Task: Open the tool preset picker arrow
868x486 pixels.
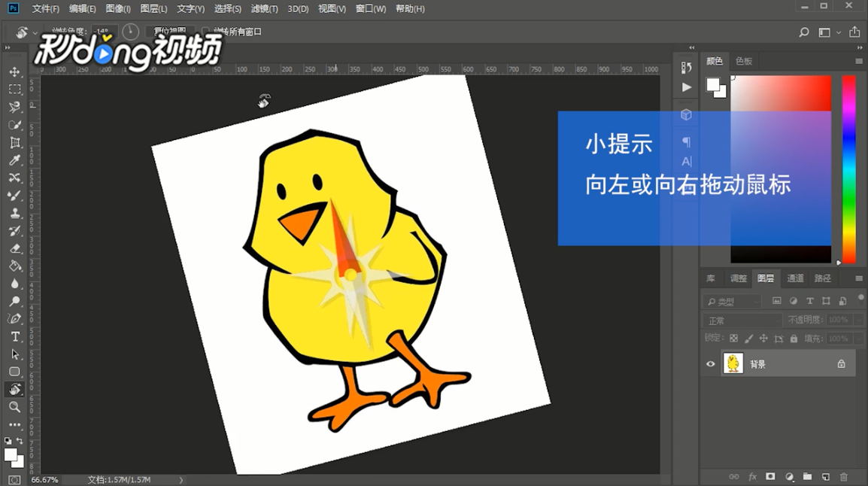Action: point(35,32)
